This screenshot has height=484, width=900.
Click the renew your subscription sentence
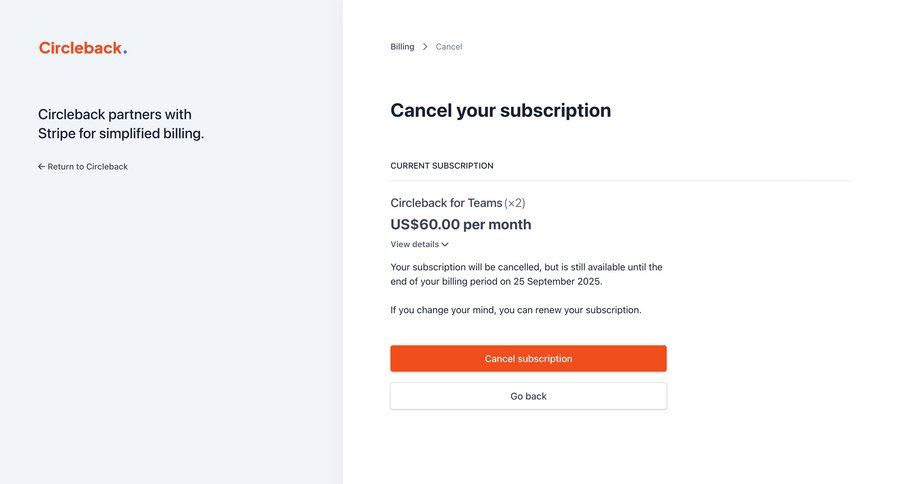pyautogui.click(x=515, y=310)
